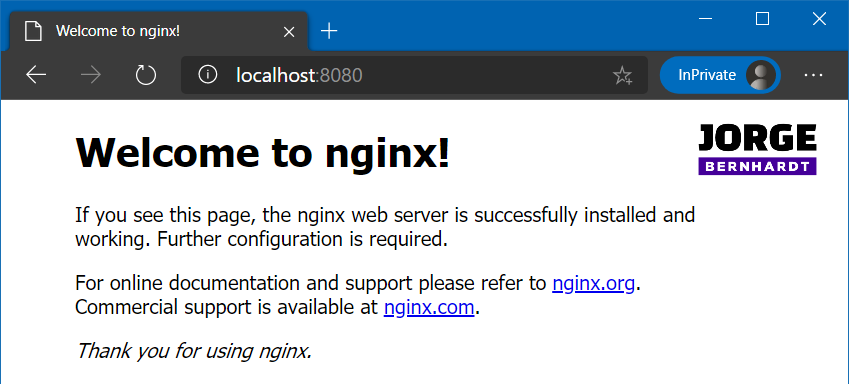
Task: Reload the localhost page
Action: click(x=146, y=75)
